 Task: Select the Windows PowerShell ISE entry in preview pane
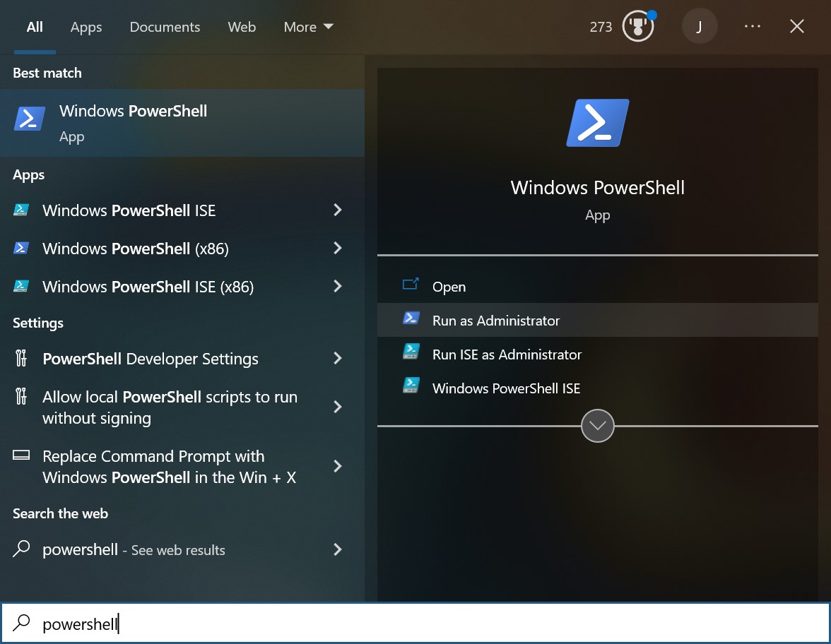point(506,388)
